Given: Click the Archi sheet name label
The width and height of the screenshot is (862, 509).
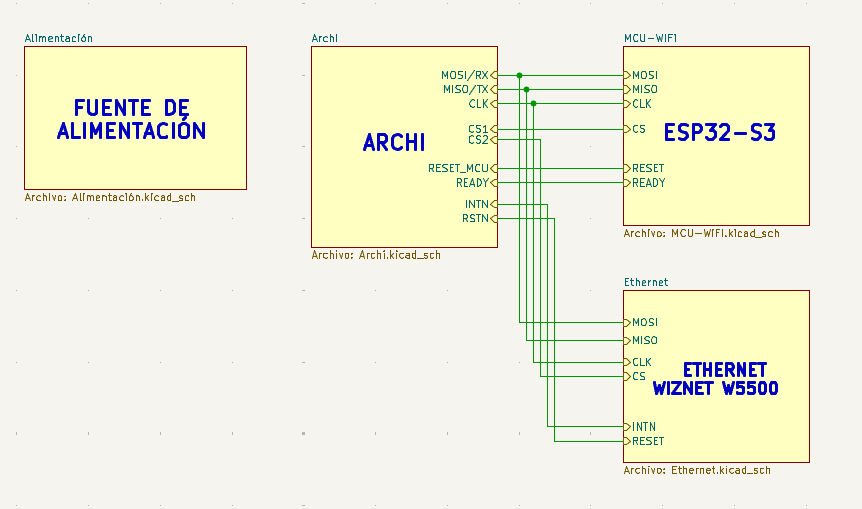Looking at the screenshot, I should 324,38.
